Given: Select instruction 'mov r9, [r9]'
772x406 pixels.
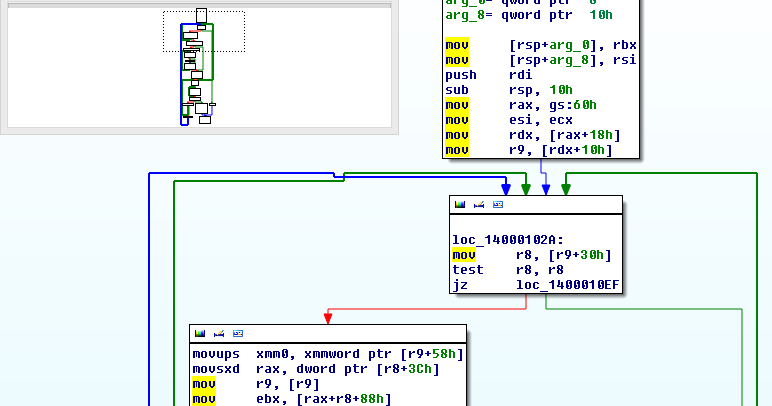Looking at the screenshot, I should (x=256, y=384).
